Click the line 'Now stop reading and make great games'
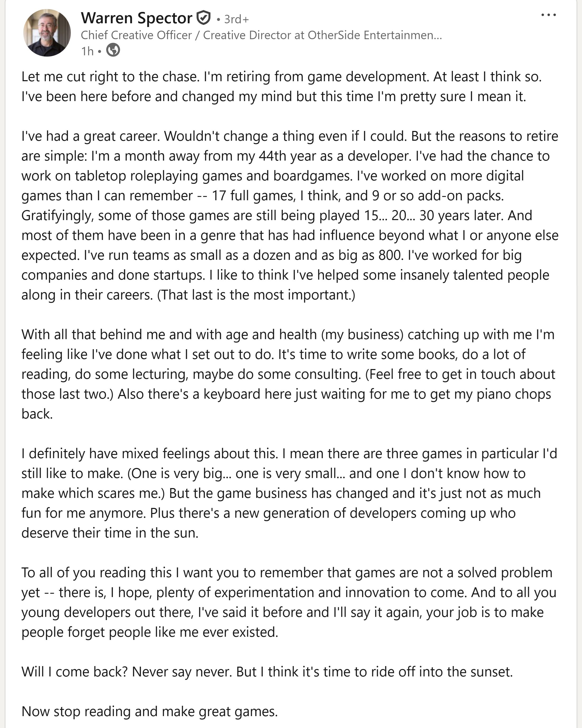 coord(149,711)
